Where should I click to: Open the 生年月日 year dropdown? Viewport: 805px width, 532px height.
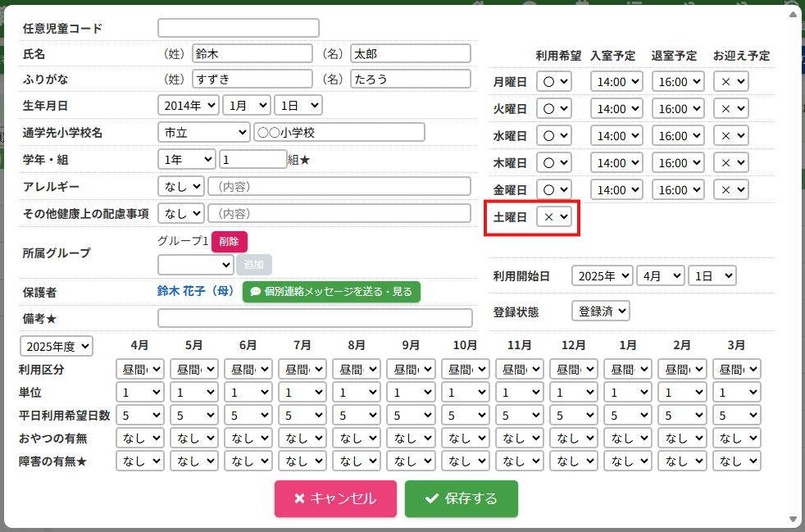[188, 105]
